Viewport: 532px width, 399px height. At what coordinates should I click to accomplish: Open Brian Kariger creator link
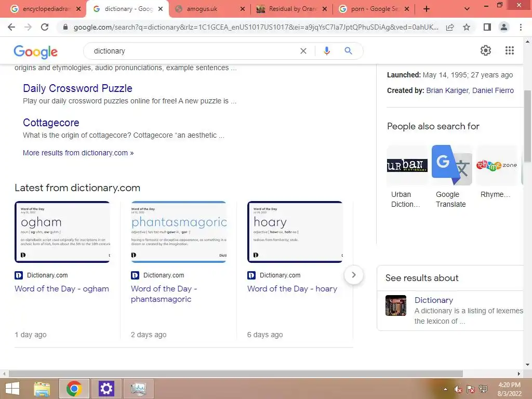(447, 90)
